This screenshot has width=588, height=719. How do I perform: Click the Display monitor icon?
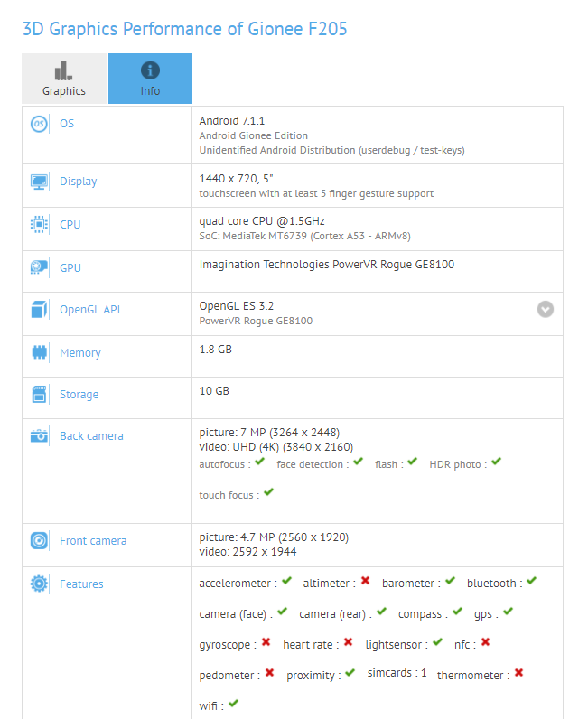(39, 182)
